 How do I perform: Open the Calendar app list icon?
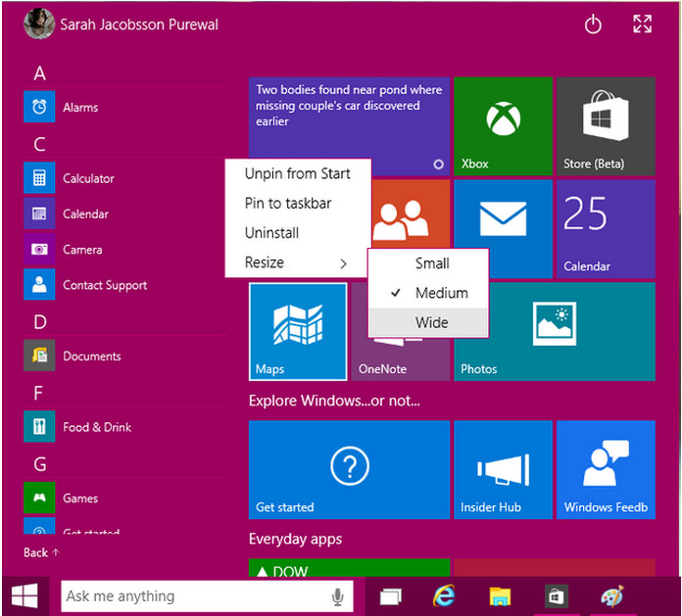coord(39,213)
